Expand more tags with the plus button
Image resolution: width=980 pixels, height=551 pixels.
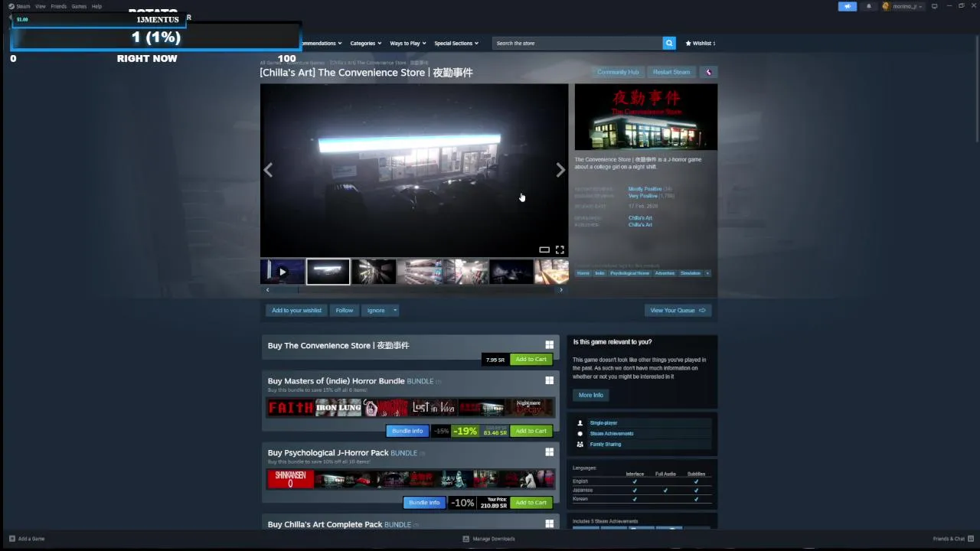(x=707, y=273)
